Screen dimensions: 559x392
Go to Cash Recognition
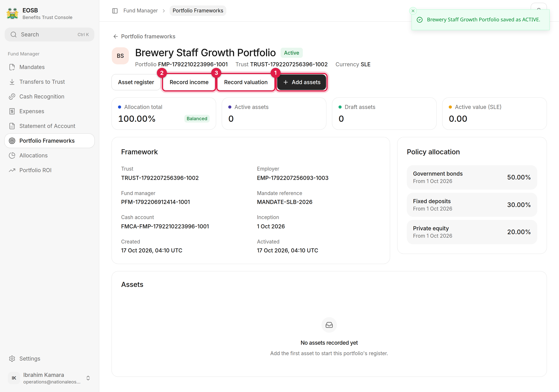coord(49,97)
